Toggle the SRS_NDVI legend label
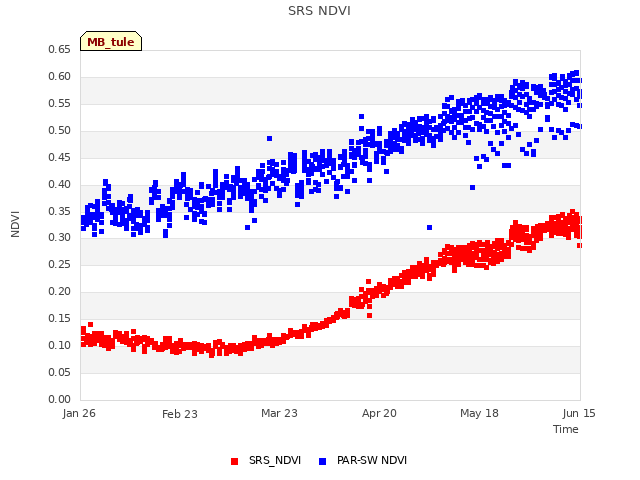Screen dimensions: 640x480 click(275, 460)
